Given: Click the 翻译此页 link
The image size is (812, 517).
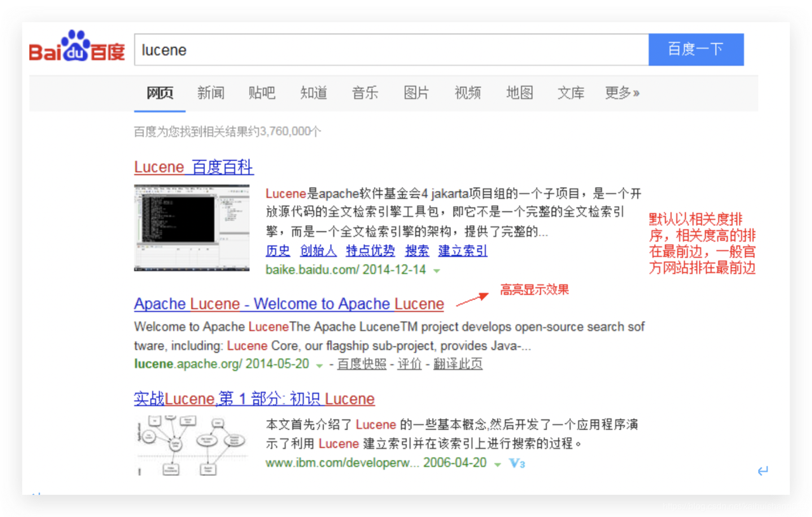Looking at the screenshot, I should coord(458,364).
